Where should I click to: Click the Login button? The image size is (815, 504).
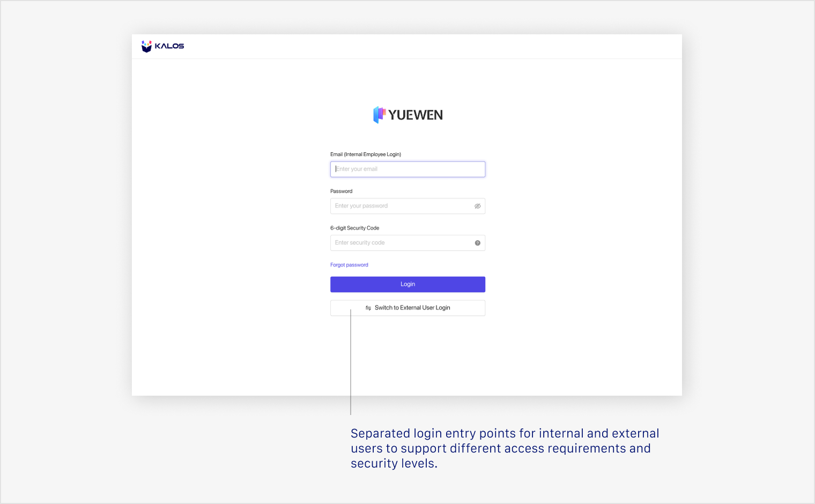(x=407, y=284)
